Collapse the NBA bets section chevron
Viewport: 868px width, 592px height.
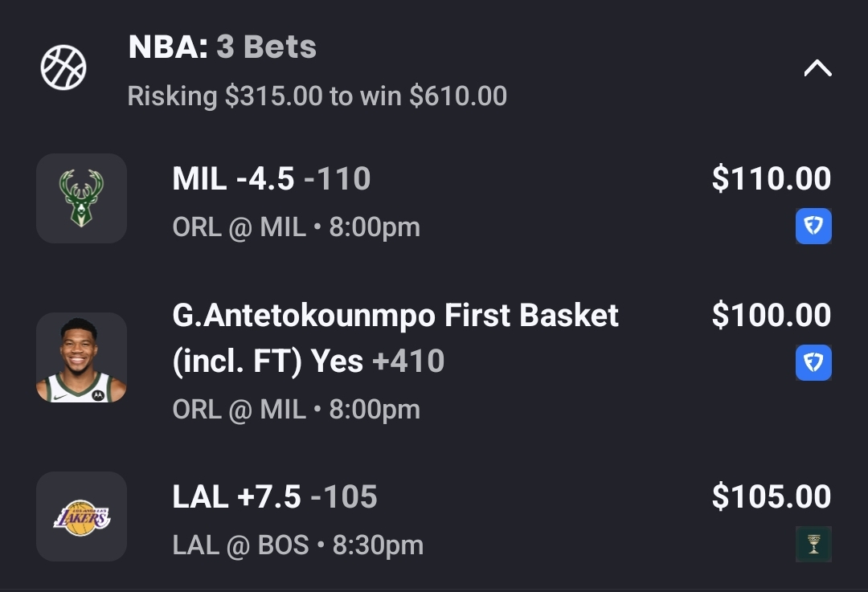click(817, 68)
